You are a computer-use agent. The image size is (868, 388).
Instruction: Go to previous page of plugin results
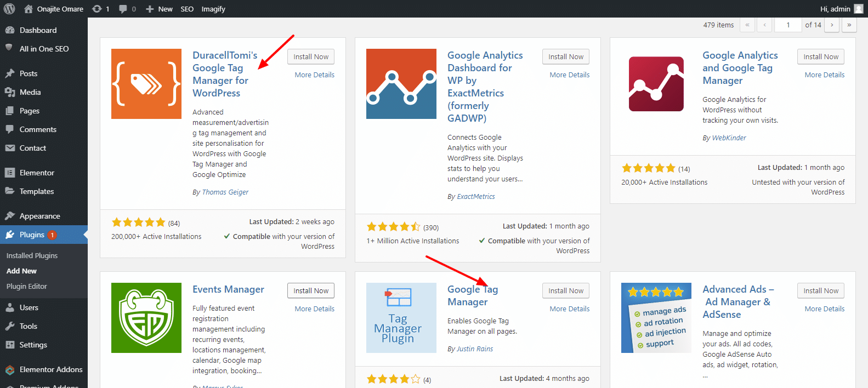click(x=765, y=25)
